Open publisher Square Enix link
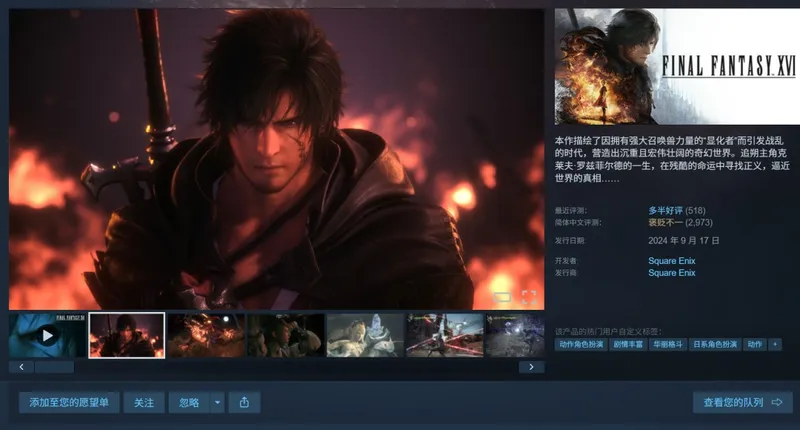Screen dimensions: 800x430 671,273
